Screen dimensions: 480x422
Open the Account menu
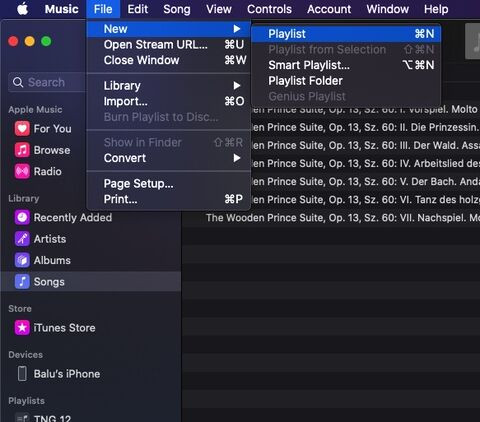coord(329,9)
